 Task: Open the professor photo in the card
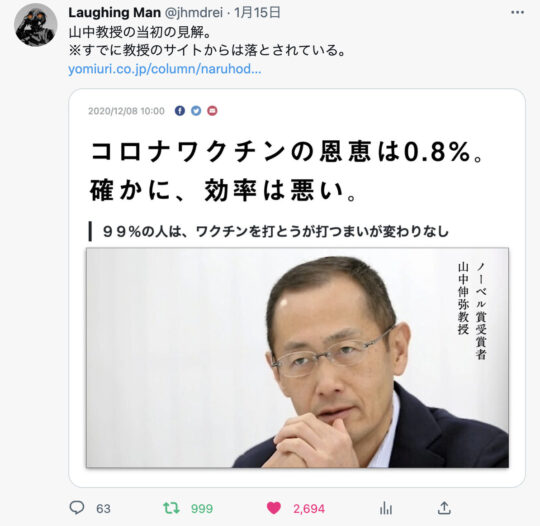[x=297, y=358]
